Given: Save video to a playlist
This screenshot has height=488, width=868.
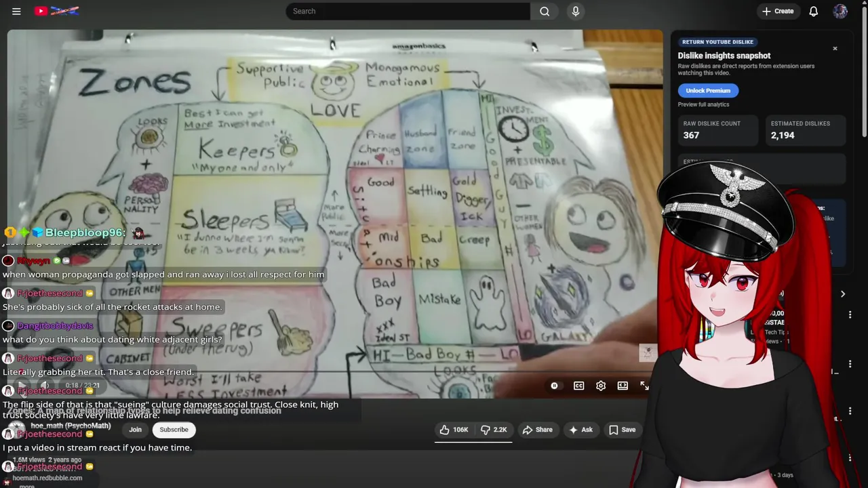Looking at the screenshot, I should coord(623,430).
